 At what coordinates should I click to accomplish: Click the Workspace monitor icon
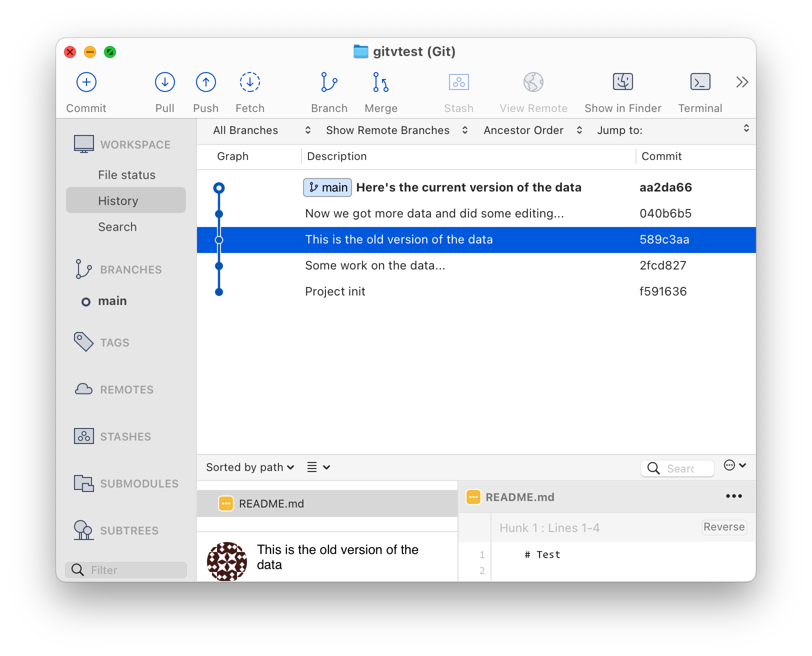(x=83, y=144)
